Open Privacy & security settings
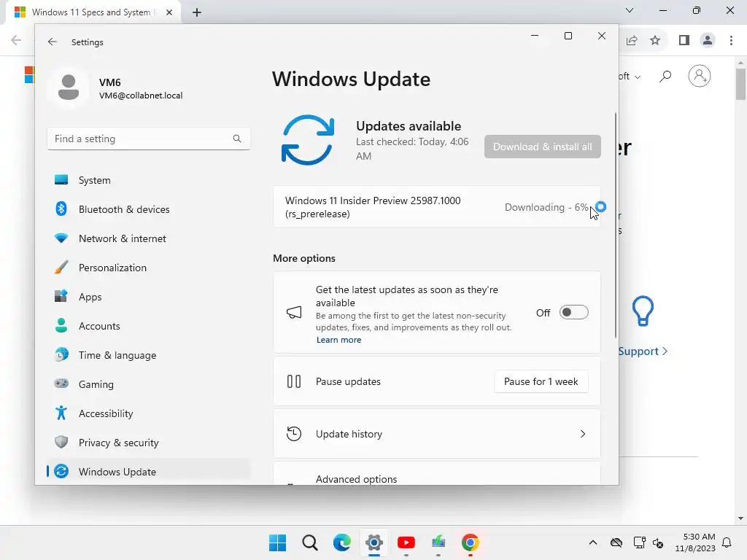Screen dimensions: 747x560 coord(148,443)
